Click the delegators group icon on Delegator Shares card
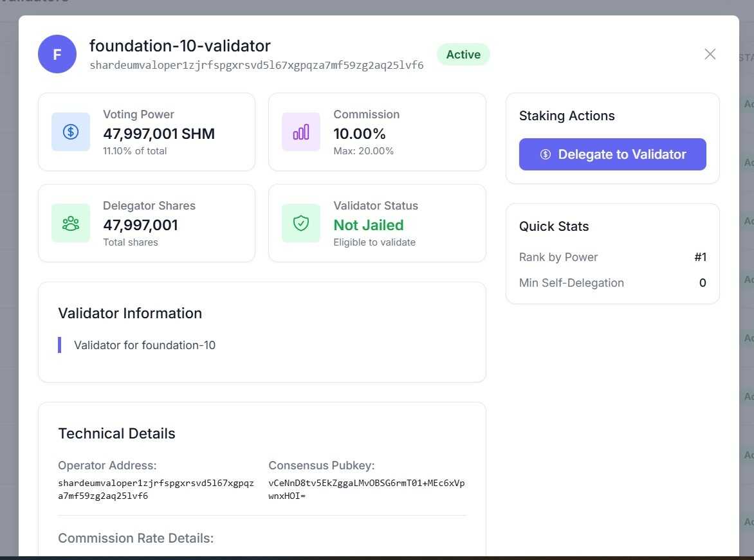 70,223
